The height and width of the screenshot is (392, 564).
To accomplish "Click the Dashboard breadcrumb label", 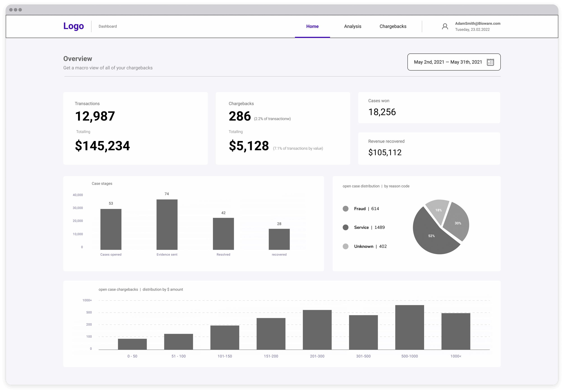I will 108,26.
